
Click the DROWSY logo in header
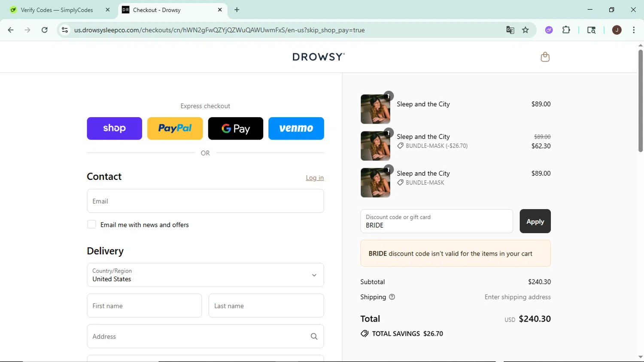pyautogui.click(x=319, y=57)
